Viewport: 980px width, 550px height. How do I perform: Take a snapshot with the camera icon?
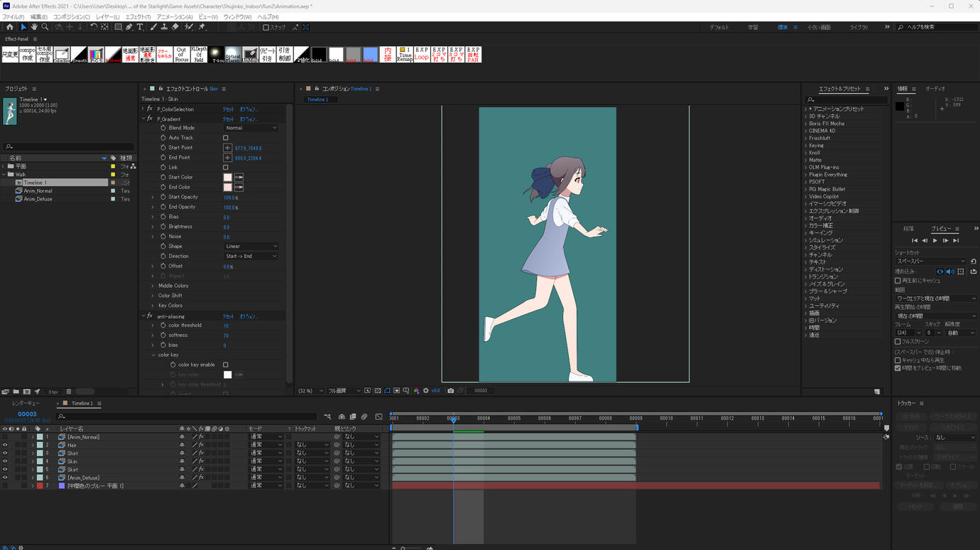click(x=450, y=391)
